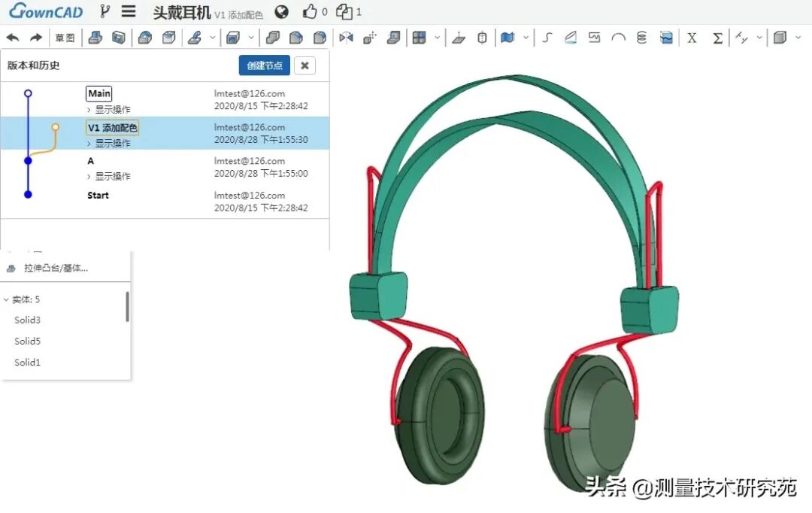Click the 创建节点 button
The width and height of the screenshot is (812, 513).
pos(264,65)
